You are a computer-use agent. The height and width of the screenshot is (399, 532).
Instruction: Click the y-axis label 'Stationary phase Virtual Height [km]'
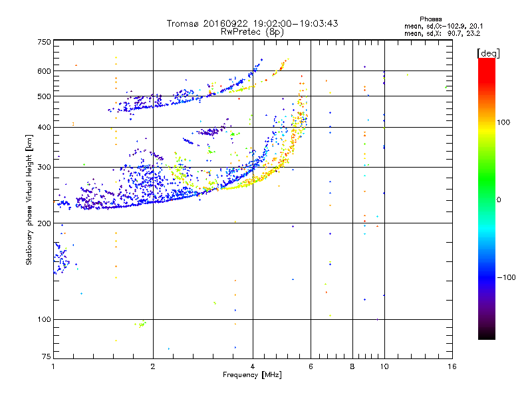pos(29,199)
